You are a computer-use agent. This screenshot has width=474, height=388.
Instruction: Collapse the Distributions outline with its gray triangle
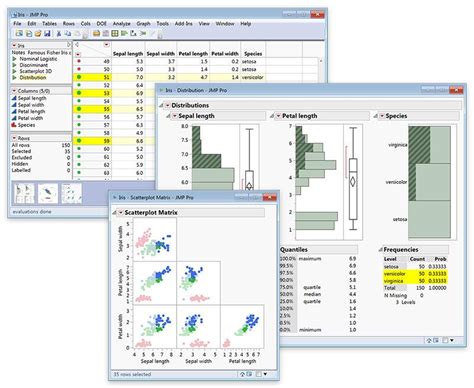pos(161,105)
